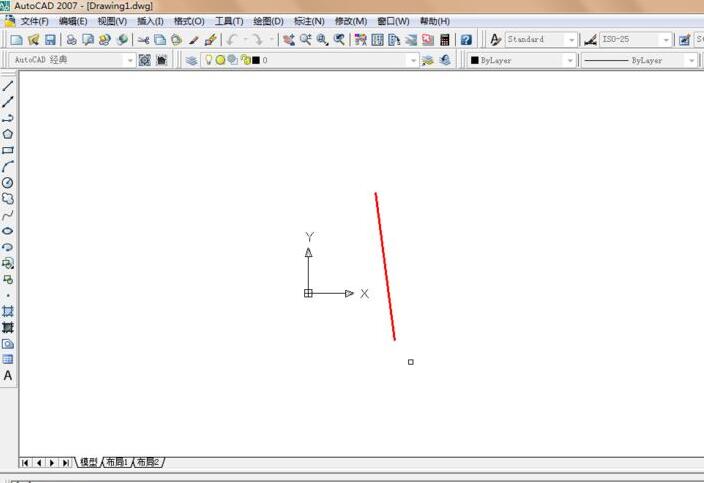This screenshot has width=704, height=483.
Task: Select the Point tool
Action: coord(8,296)
